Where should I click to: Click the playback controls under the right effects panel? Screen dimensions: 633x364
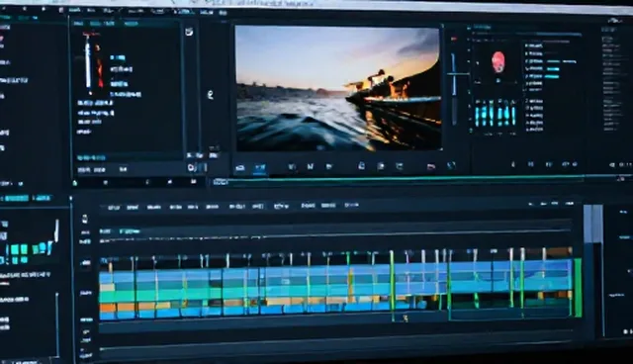tap(544, 164)
